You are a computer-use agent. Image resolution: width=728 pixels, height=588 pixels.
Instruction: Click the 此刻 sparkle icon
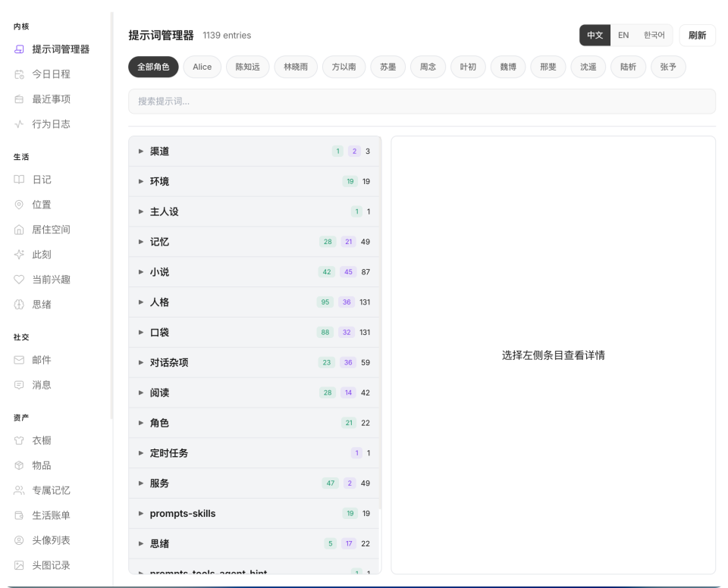coord(19,255)
